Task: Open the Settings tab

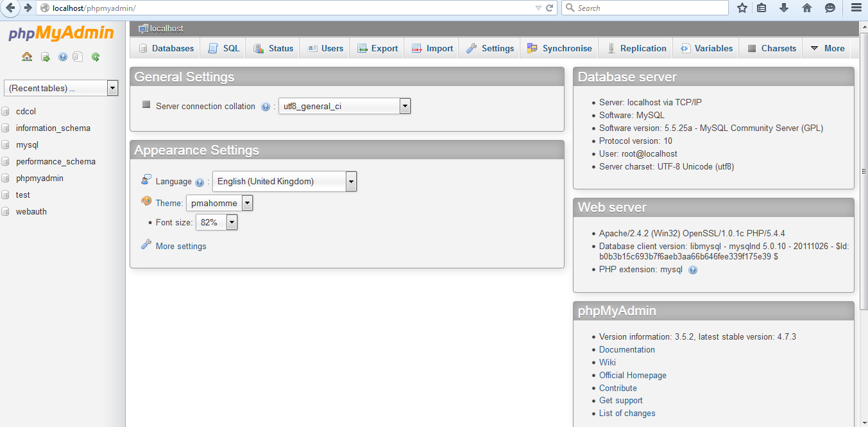Action: pos(489,48)
